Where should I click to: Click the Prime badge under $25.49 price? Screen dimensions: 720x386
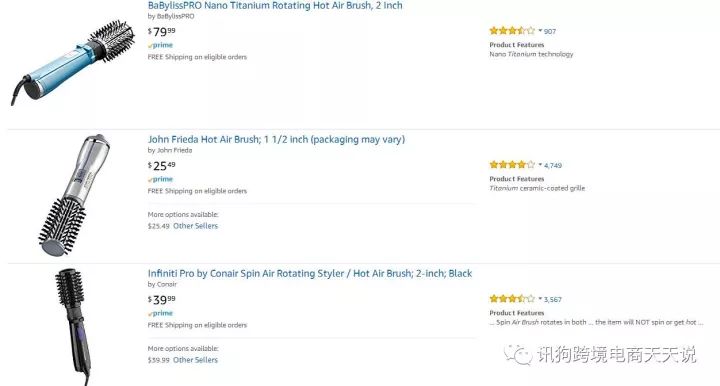click(x=160, y=179)
